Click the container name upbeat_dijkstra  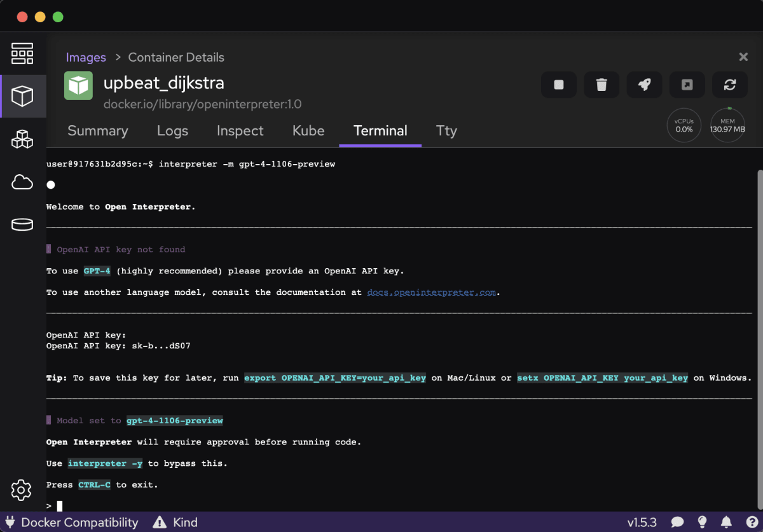[164, 83]
